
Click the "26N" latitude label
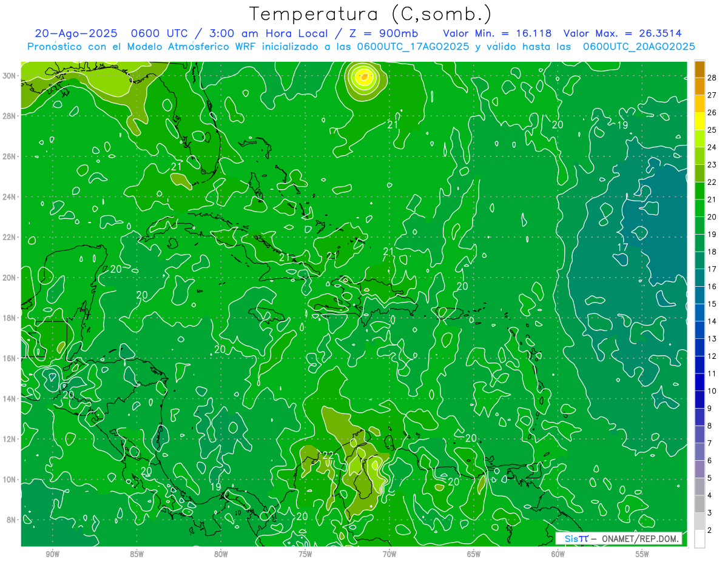[x=10, y=156]
